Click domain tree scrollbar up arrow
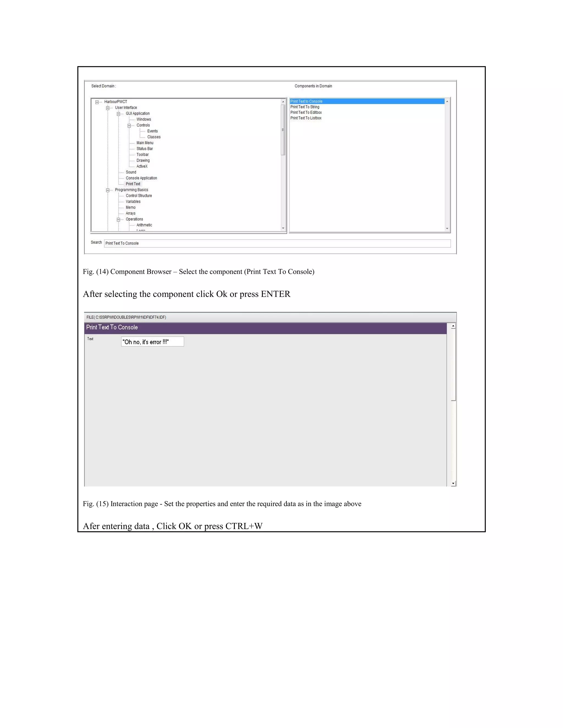 [x=283, y=102]
